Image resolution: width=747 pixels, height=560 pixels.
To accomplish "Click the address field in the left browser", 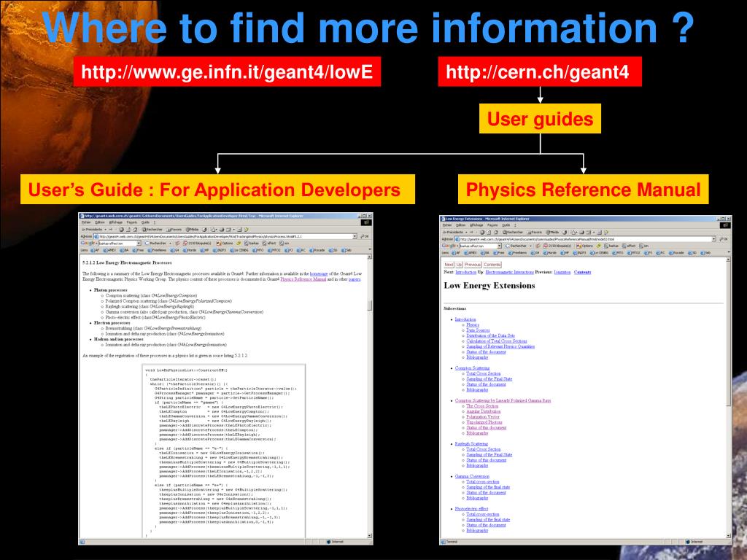I will point(224,236).
